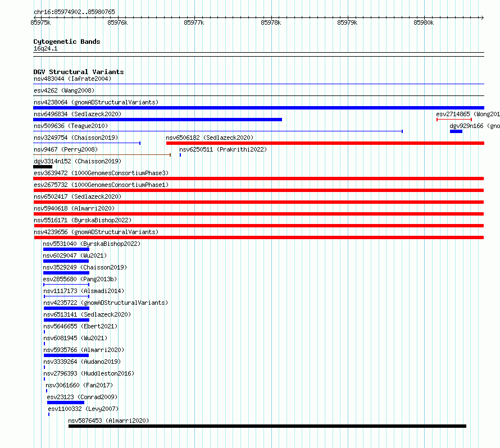This screenshot has height=448, width=500.
Task: Open esv23123 (Conrad2009) blue bar
Action: [x=66, y=403]
